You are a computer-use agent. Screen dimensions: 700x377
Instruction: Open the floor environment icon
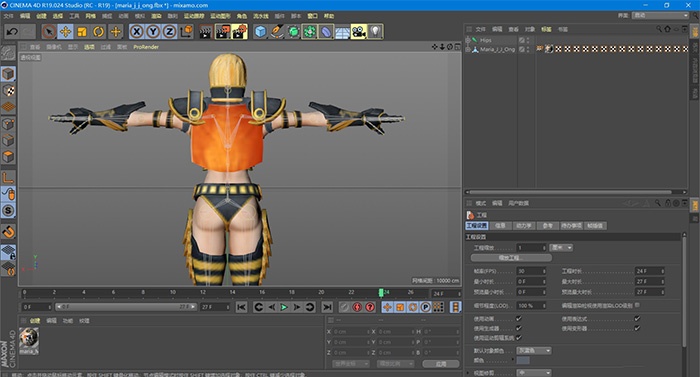coord(342,32)
